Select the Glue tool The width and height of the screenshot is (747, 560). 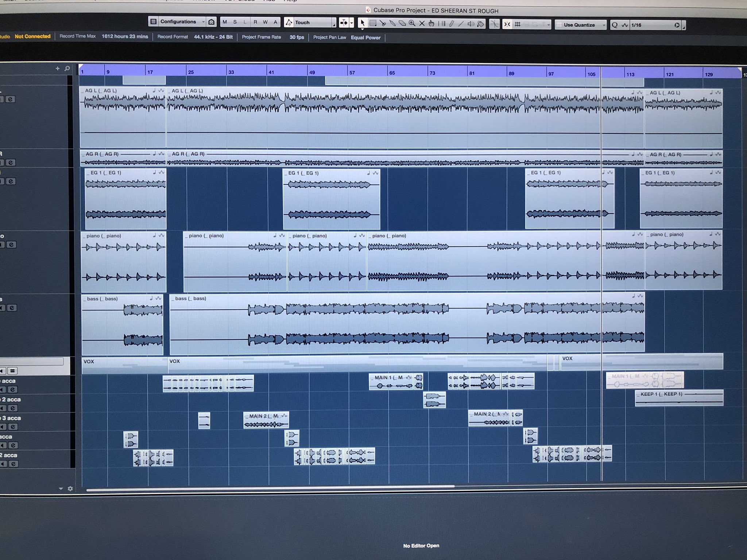392,23
